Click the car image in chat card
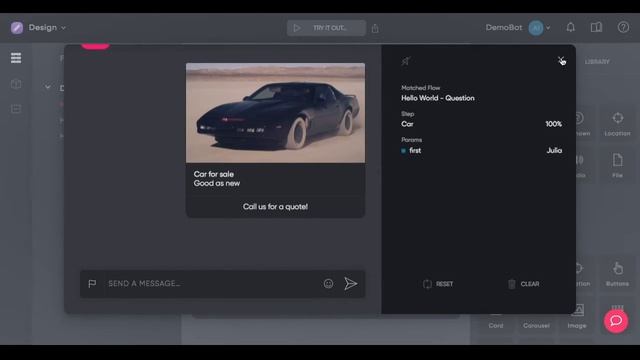Viewport: 640px width, 360px height. click(276, 113)
